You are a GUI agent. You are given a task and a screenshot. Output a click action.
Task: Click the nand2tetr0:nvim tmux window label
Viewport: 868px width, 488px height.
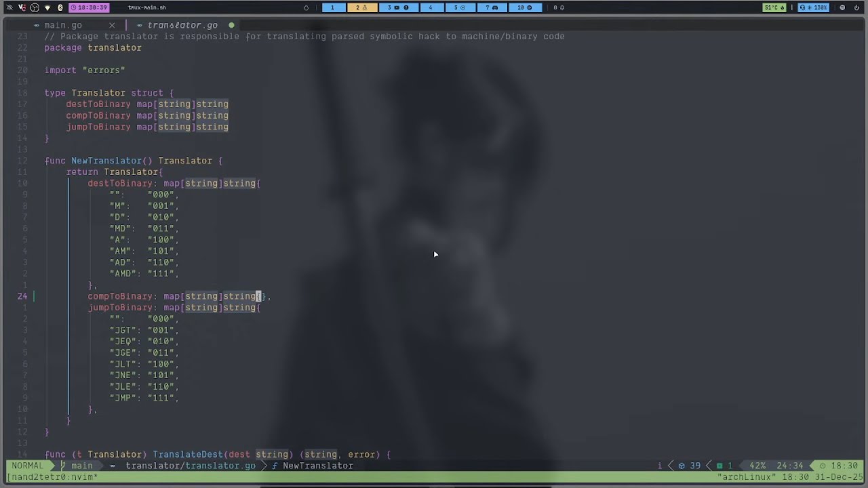(52, 476)
